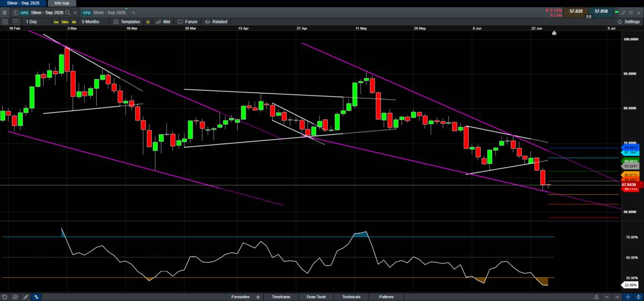644x301 pixels.
Task: Open the chart list icon at the toolbar's left end
Action: click(x=5, y=21)
